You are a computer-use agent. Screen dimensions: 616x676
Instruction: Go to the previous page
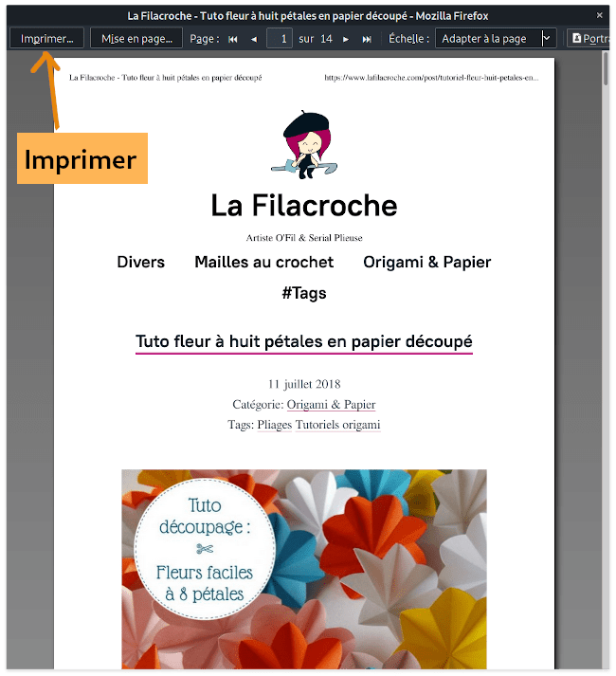click(x=254, y=39)
